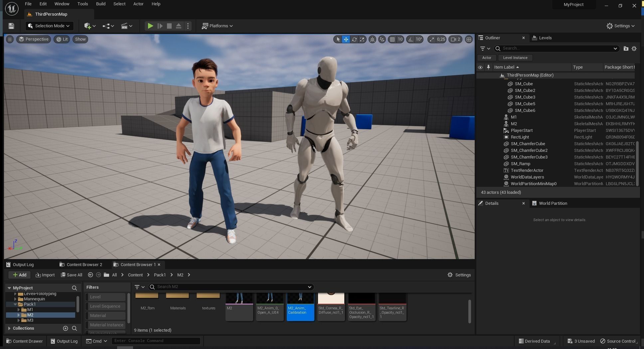Screen dimensions: 644x349
Task: Click Save All in the Content Browser
Action: tap(72, 275)
